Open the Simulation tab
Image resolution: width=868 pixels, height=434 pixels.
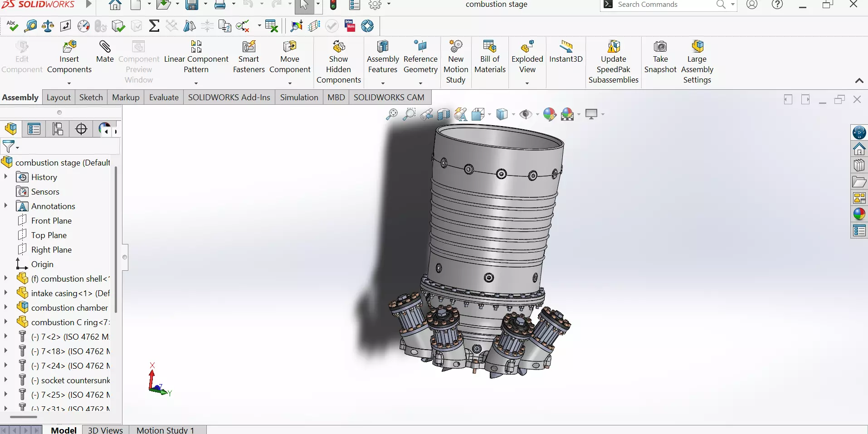(x=299, y=98)
